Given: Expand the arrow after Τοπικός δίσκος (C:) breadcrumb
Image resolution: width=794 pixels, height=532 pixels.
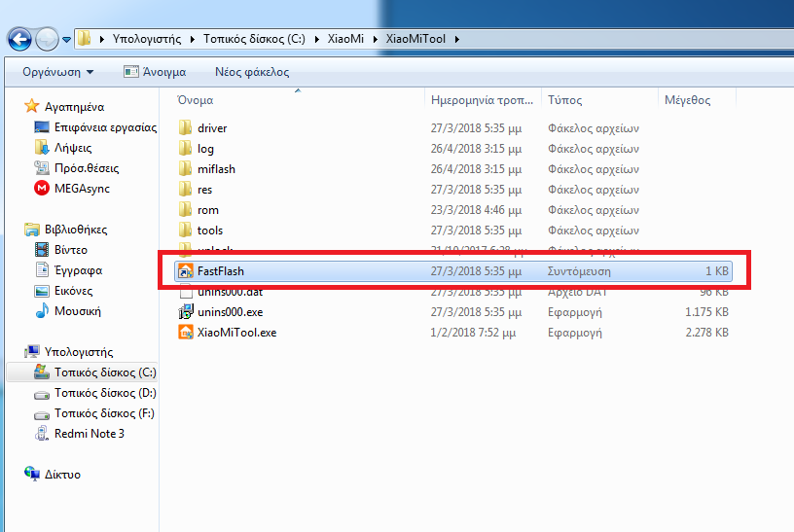Looking at the screenshot, I should [x=316, y=39].
